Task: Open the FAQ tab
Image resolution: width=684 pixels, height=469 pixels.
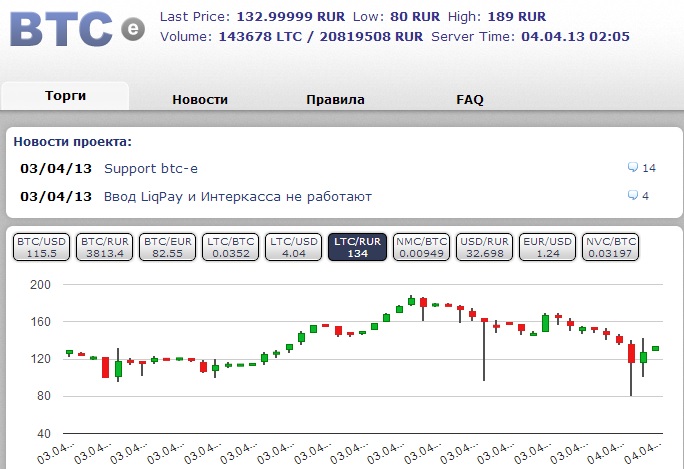Action: pyautogui.click(x=470, y=99)
